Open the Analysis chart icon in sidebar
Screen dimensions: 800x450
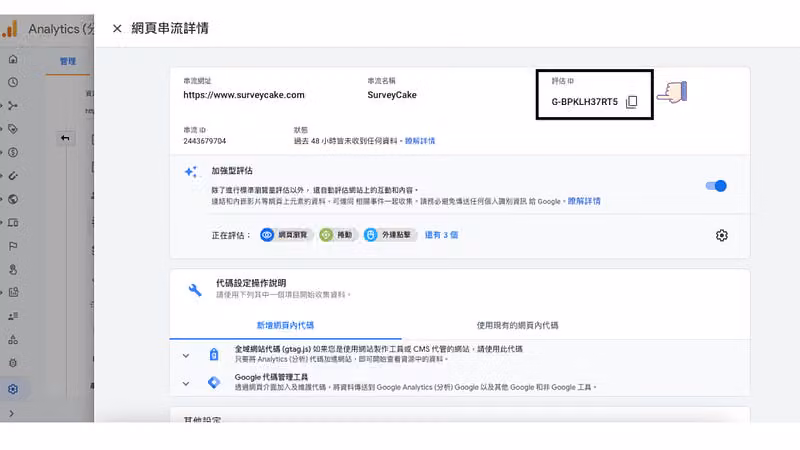(13, 292)
